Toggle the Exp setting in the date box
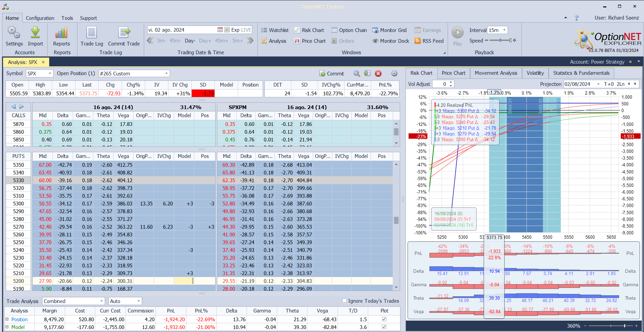 click(x=235, y=30)
